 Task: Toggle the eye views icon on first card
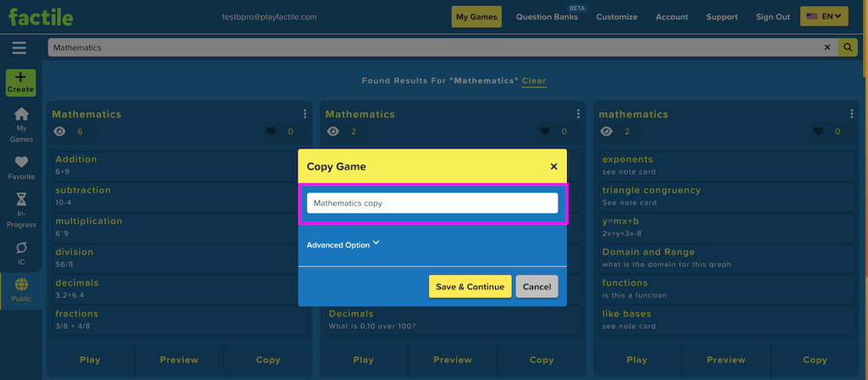click(60, 131)
